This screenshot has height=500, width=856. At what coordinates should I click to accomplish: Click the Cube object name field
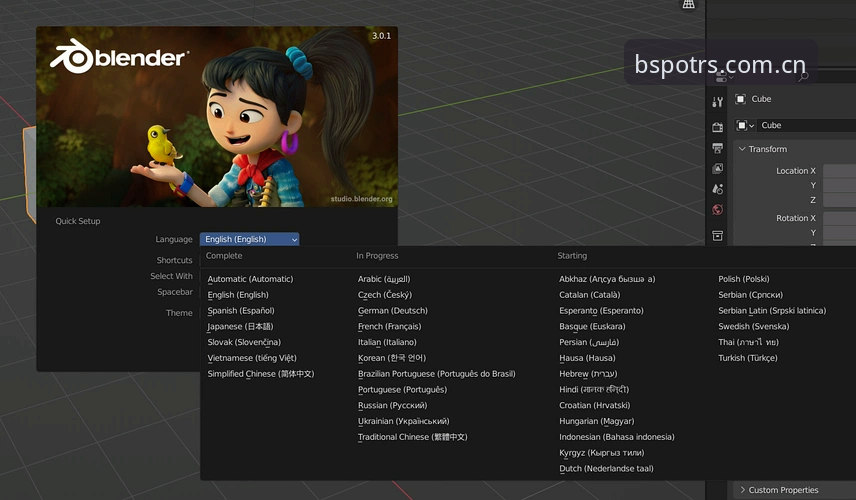pyautogui.click(x=807, y=126)
